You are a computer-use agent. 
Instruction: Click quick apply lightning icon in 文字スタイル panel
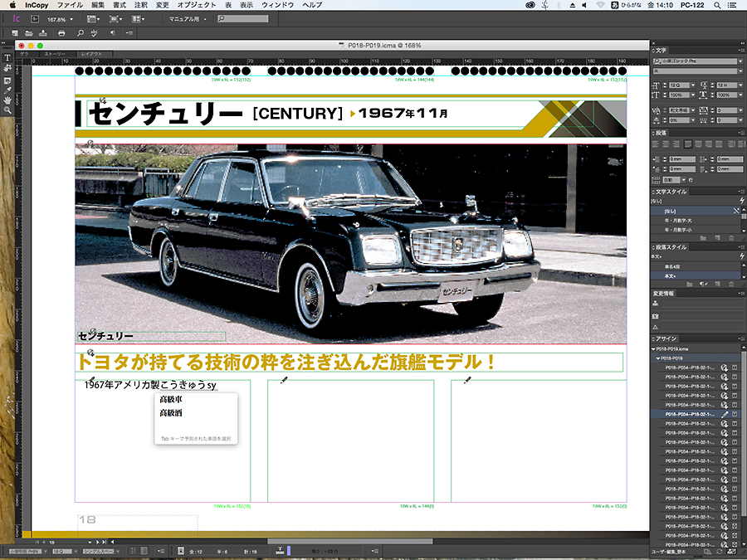(741, 201)
